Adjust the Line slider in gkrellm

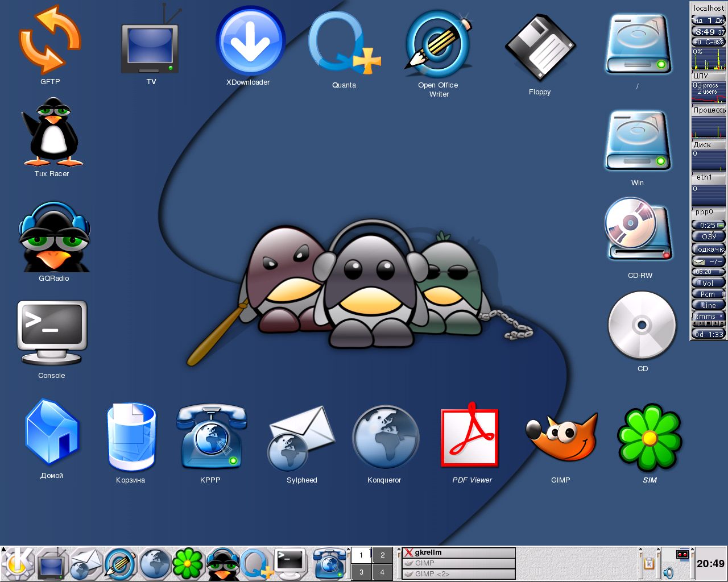click(709, 305)
